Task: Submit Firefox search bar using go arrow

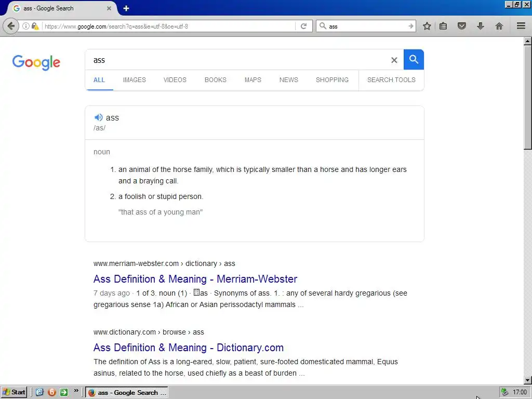Action: 410,26
